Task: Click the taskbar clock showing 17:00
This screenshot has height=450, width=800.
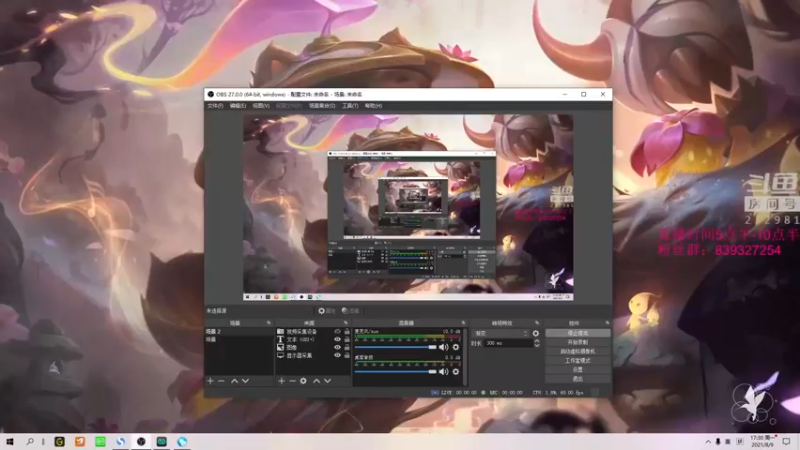Action: [762, 441]
